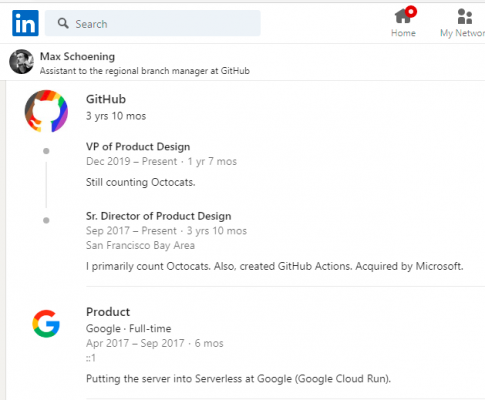Click the VP of Product Design title
This screenshot has width=485, height=400.
tap(138, 147)
